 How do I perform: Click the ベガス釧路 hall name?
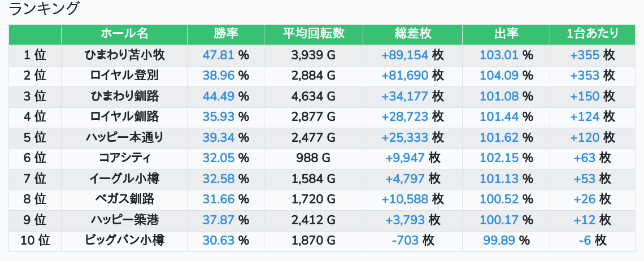124,199
